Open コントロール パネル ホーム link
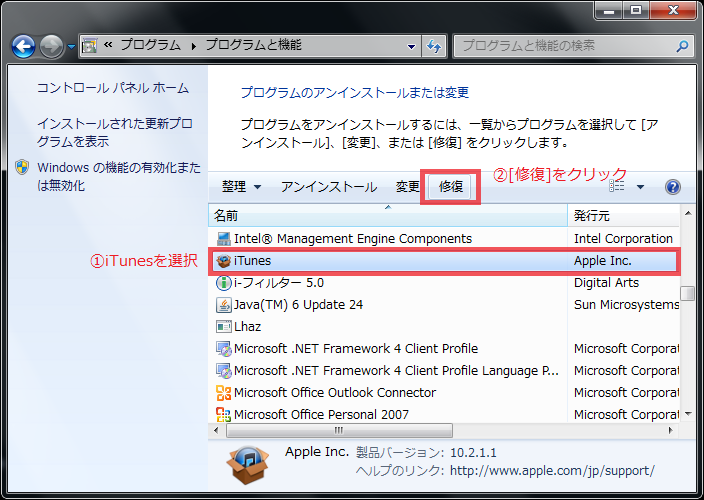The image size is (704, 500). tap(113, 88)
